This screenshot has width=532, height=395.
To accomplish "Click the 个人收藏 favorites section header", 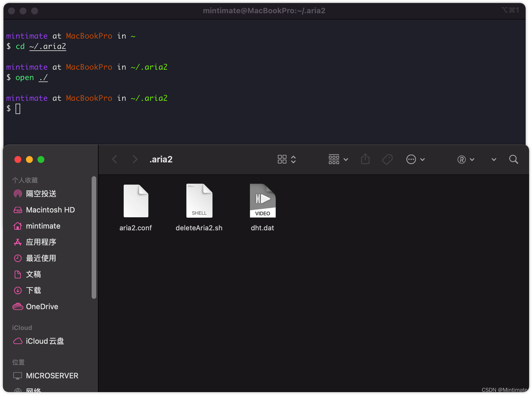I will pos(25,180).
